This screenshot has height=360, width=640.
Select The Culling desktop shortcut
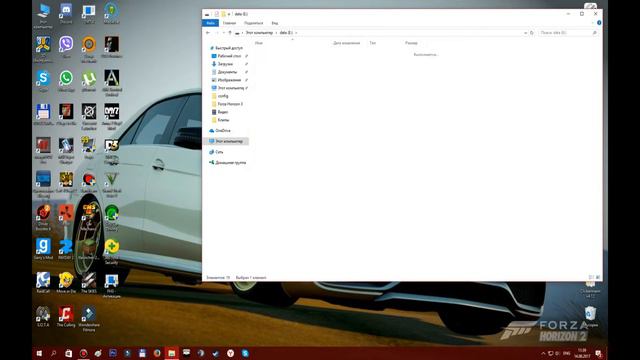click(66, 317)
